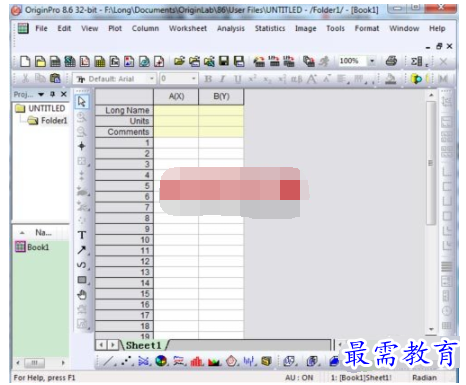Click the Import Single ASCII icon
Viewport: 466px width, 385px height.
coord(274,61)
